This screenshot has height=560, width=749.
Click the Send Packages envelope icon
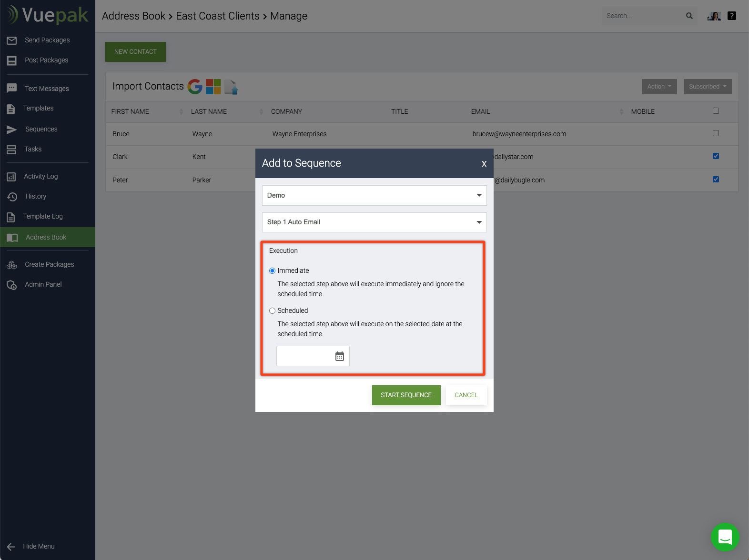12,40
